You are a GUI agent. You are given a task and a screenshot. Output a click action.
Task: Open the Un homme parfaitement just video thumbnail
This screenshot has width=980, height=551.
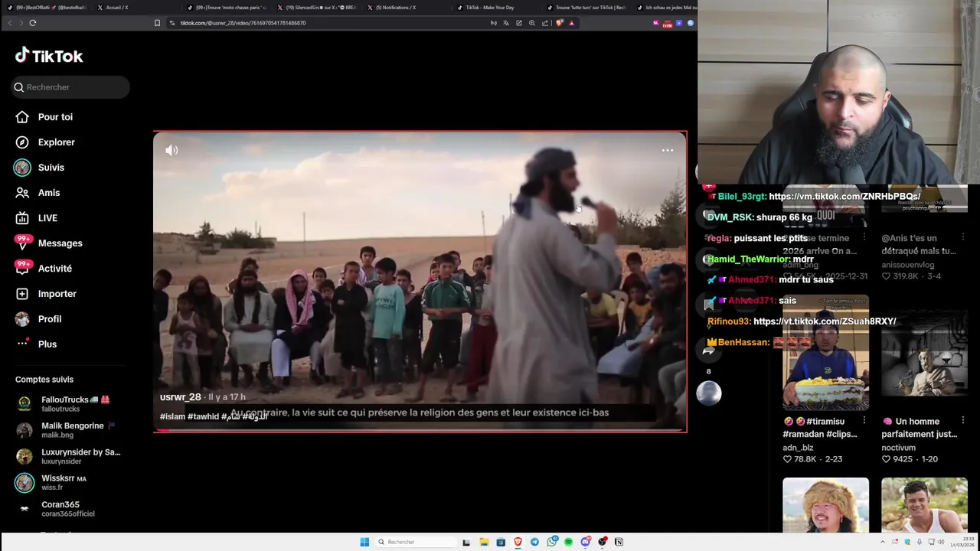click(x=924, y=354)
